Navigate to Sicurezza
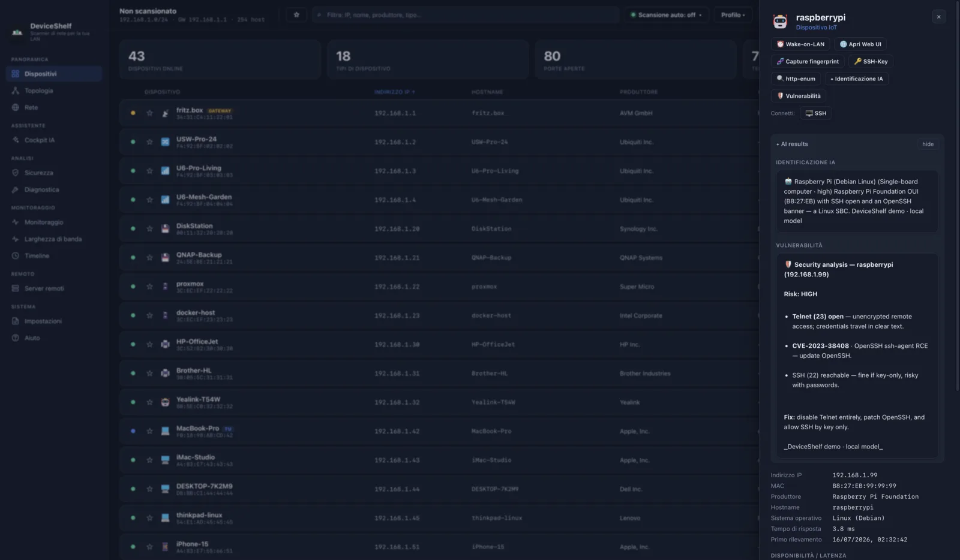 pyautogui.click(x=54, y=173)
